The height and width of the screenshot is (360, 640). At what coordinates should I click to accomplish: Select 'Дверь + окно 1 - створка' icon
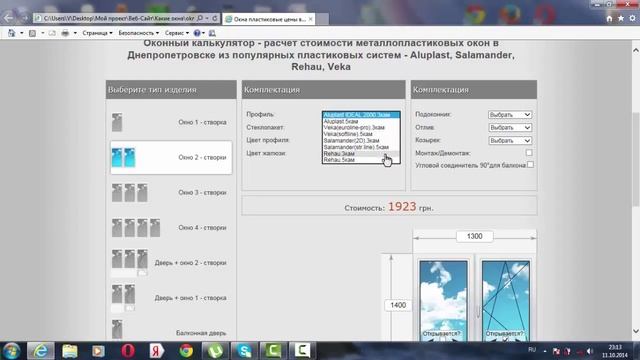tap(123, 298)
